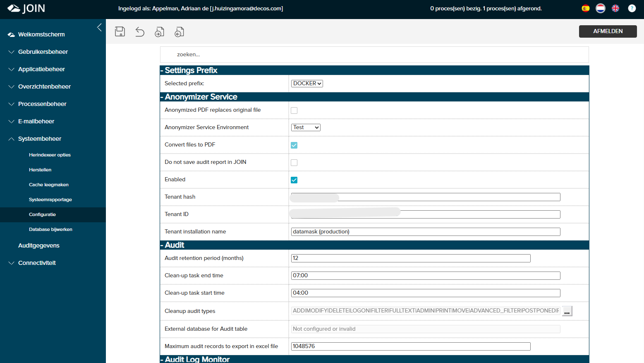Screen dimensions: 644x363
Task: Open the Selected prefix DOCKER dropdown
Action: pos(307,84)
